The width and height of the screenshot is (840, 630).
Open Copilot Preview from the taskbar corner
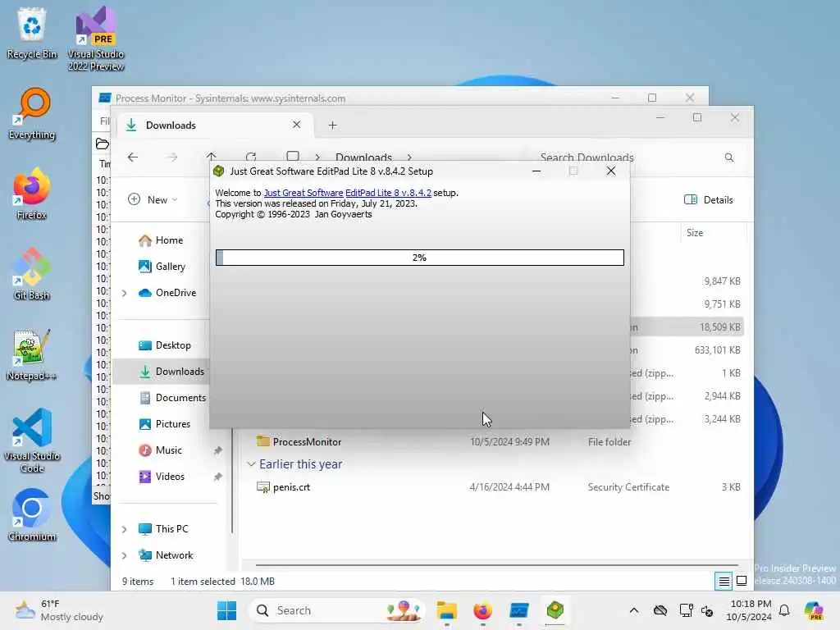pos(814,610)
